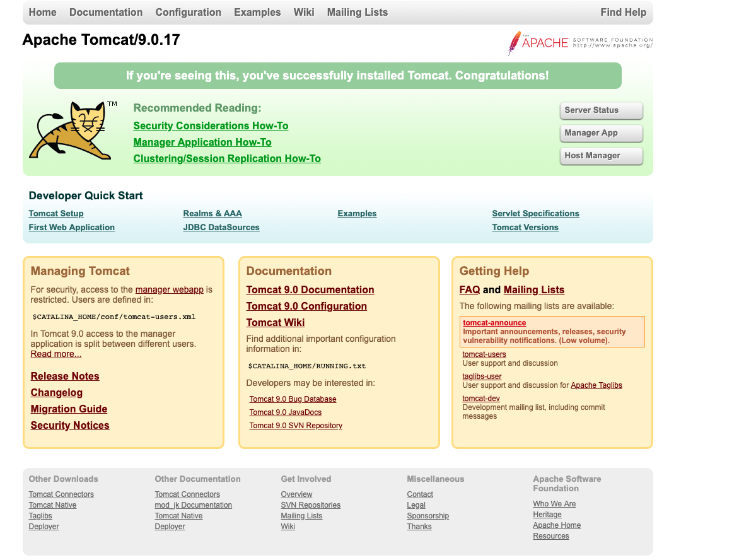Image resolution: width=756 pixels, height=560 pixels.
Task: Click the Tomcat Setup link
Action: [x=56, y=214]
